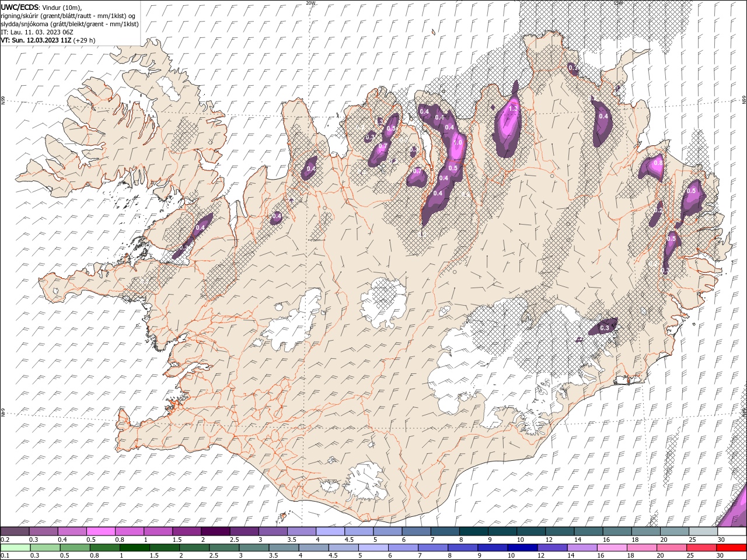Select the lower scale swatch between 0.8 and 1
This screenshot has height=560, width=747.
pos(104,548)
